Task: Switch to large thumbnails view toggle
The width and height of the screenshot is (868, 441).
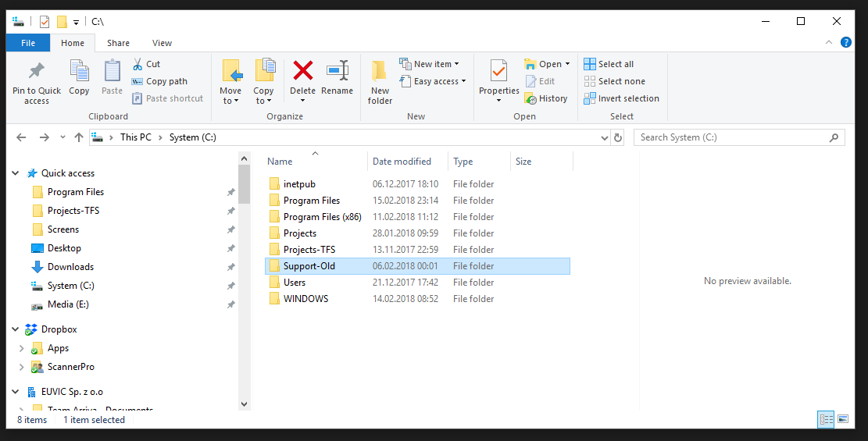Action: pyautogui.click(x=843, y=420)
